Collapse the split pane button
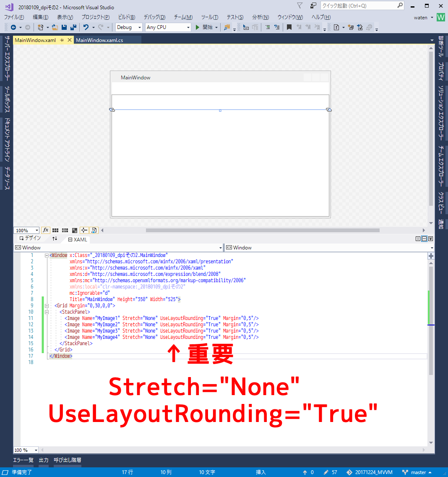Screen dimensions: 448x477 (431, 239)
